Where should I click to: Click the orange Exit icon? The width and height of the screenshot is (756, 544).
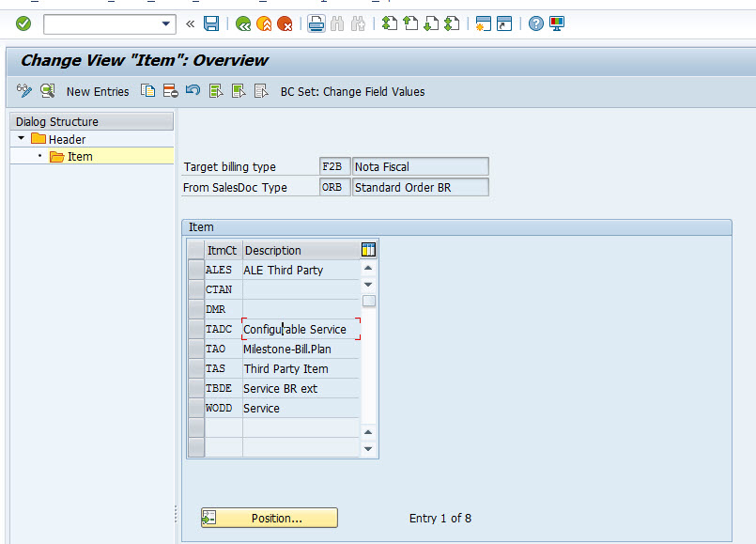click(264, 23)
